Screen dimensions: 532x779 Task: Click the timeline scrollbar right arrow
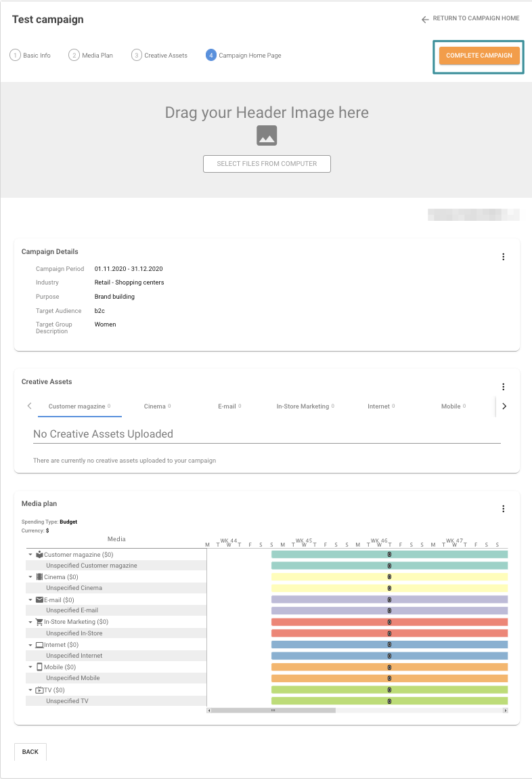(x=505, y=711)
